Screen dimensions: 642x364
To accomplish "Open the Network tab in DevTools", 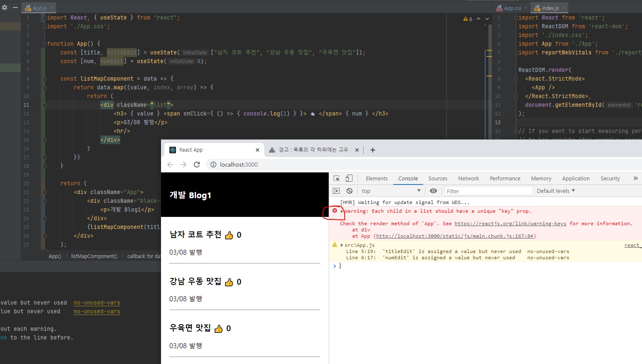I will [x=468, y=178].
